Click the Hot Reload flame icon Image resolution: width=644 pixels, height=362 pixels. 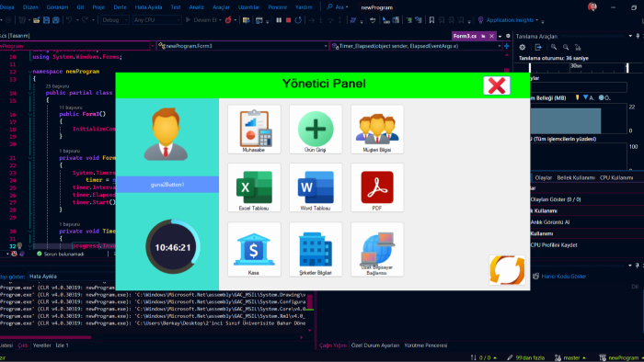click(228, 19)
